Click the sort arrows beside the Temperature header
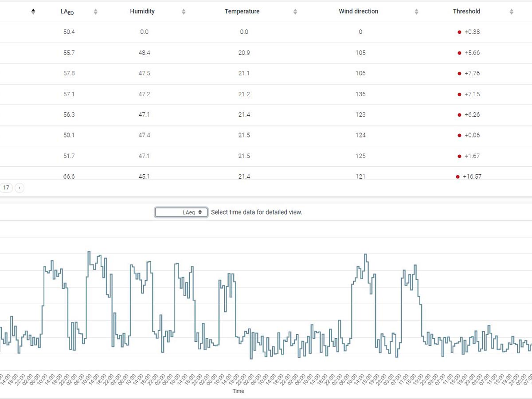Screen dimensions: 532x399 pyautogui.click(x=295, y=12)
